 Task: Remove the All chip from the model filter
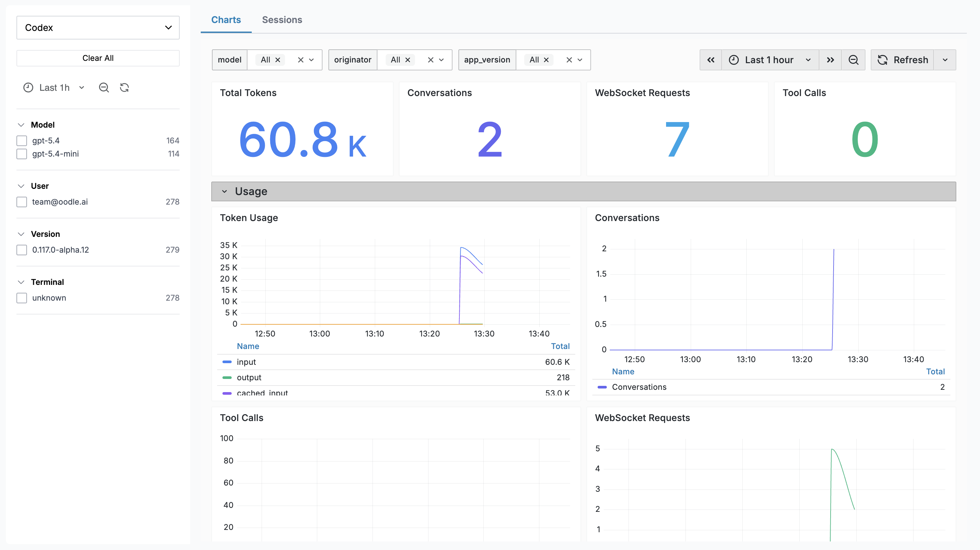point(277,60)
